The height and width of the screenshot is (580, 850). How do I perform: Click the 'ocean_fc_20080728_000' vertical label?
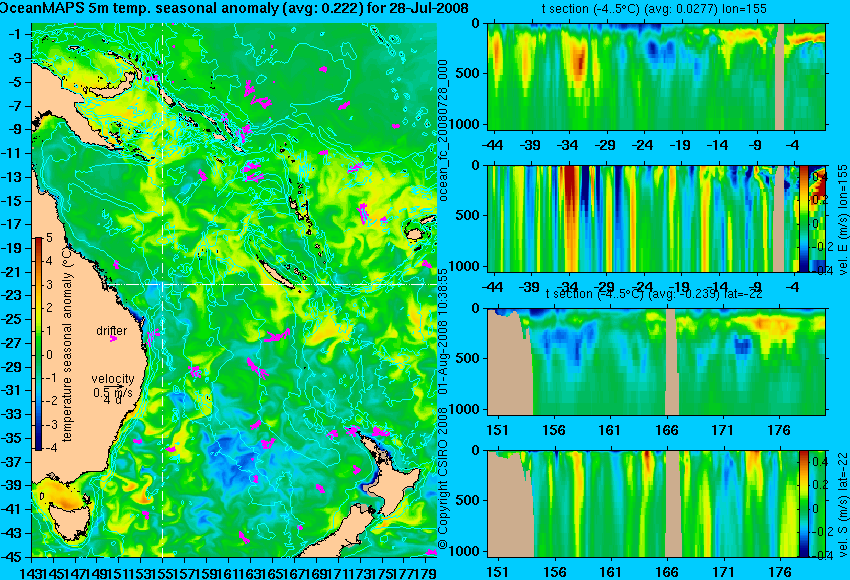pyautogui.click(x=443, y=130)
